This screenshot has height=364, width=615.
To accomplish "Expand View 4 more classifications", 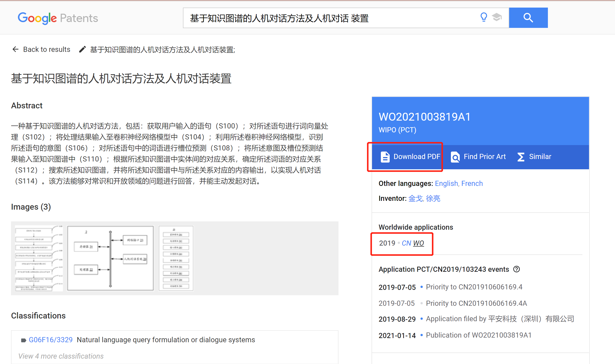I will pos(61,356).
